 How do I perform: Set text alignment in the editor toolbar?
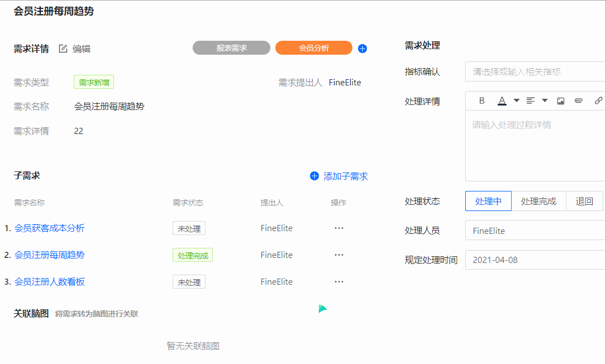[529, 100]
